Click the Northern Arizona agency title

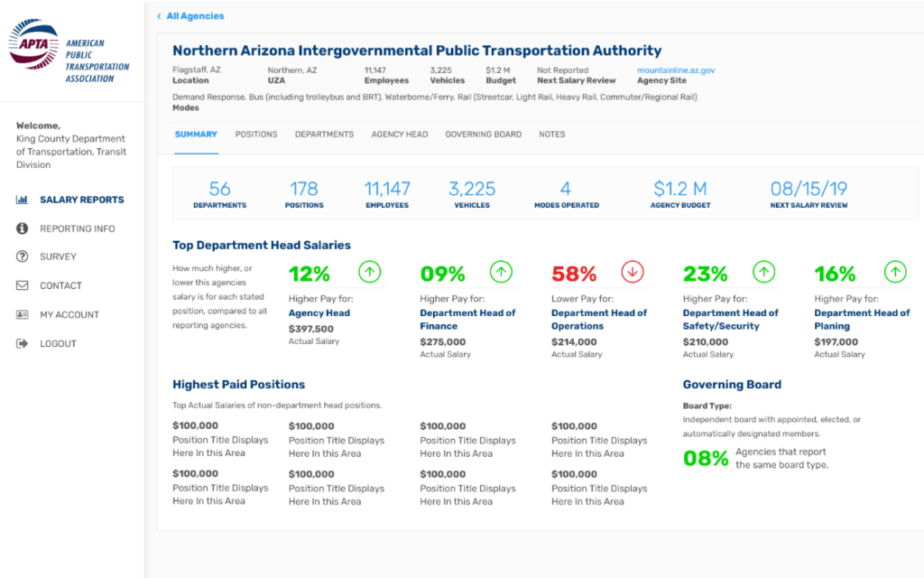417,51
